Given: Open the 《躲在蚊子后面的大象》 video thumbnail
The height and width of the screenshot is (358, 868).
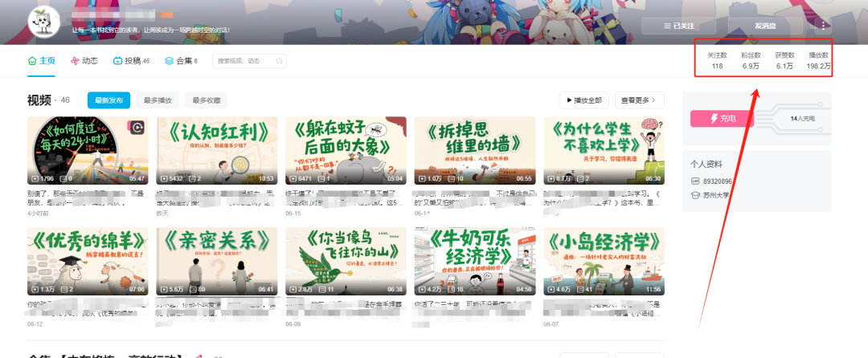Looking at the screenshot, I should point(346,150).
